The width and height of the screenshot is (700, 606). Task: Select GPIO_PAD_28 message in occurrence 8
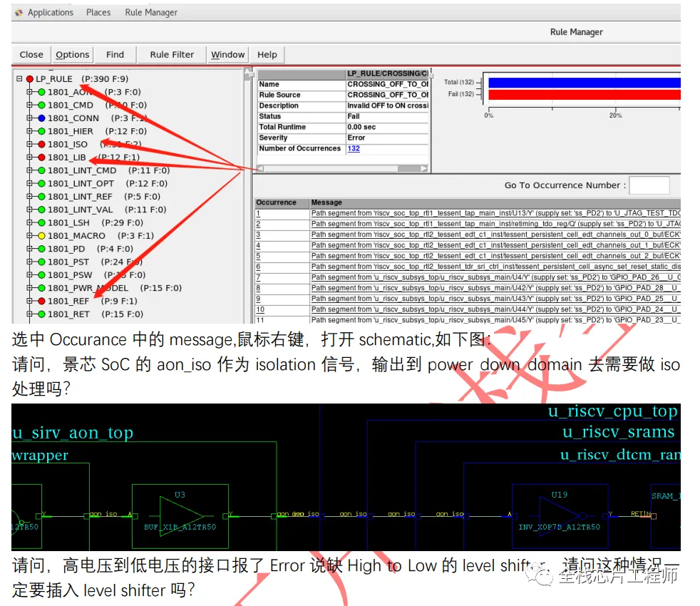pyautogui.click(x=495, y=288)
